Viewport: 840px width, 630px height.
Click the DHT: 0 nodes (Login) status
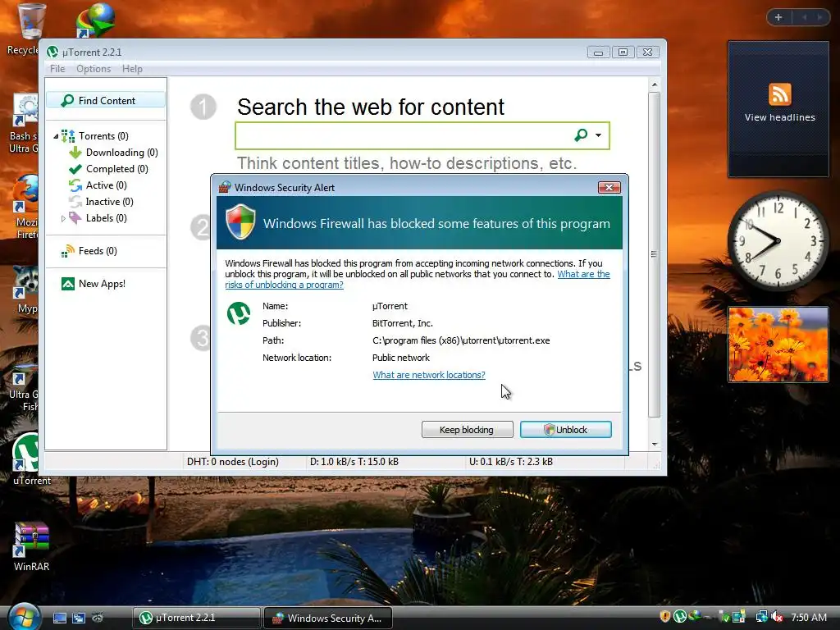(232, 462)
